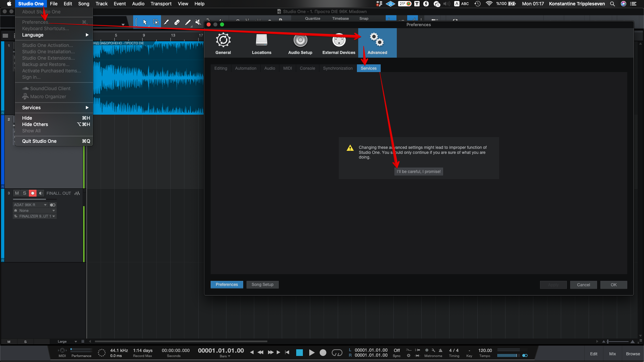The image size is (644, 362).
Task: Select the Range tool in the toolbar
Action: pyautogui.click(x=156, y=22)
